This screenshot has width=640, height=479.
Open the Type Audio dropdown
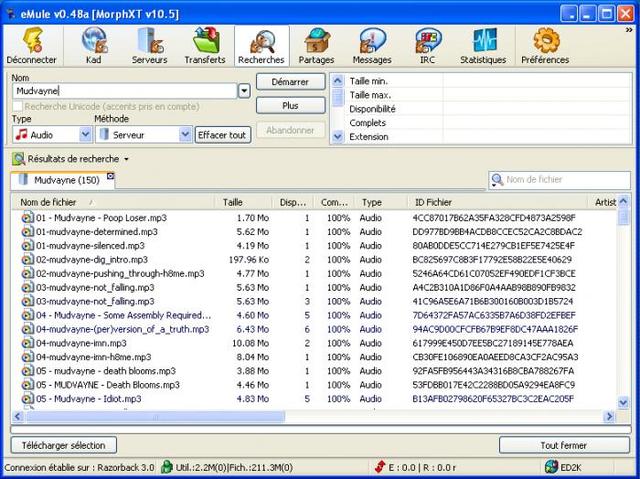pyautogui.click(x=85, y=135)
